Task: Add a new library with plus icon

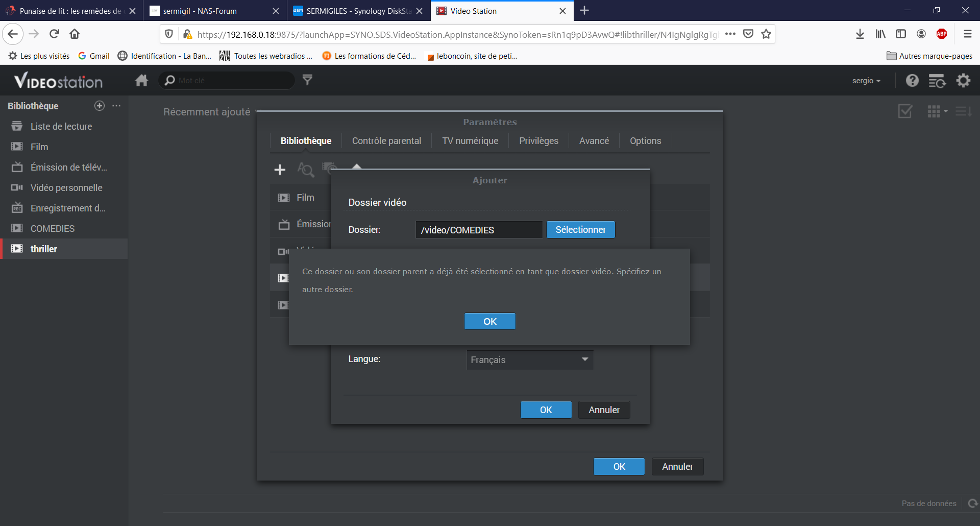Action: click(100, 106)
